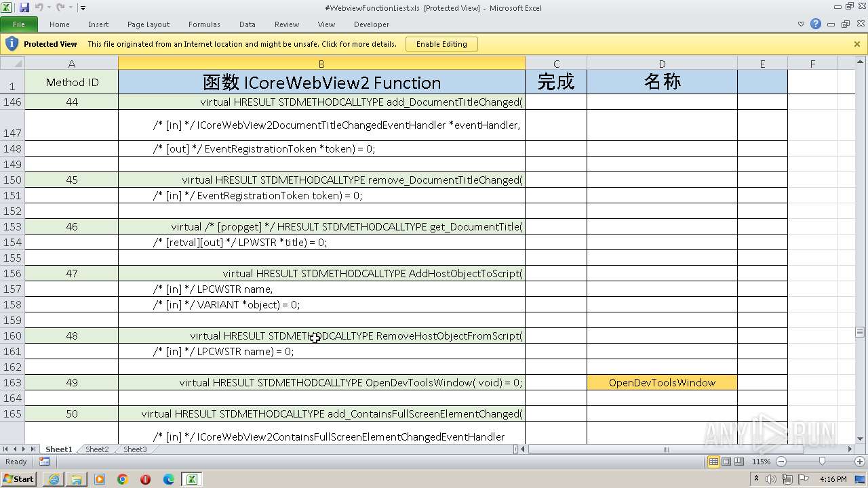Switch to the Insert ribbon tab
868x488 pixels.
(98, 24)
